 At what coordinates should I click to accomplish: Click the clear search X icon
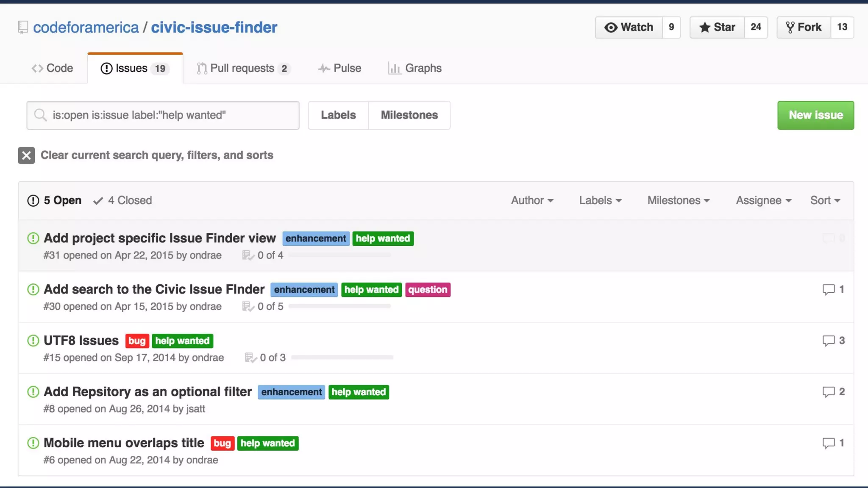(x=26, y=155)
